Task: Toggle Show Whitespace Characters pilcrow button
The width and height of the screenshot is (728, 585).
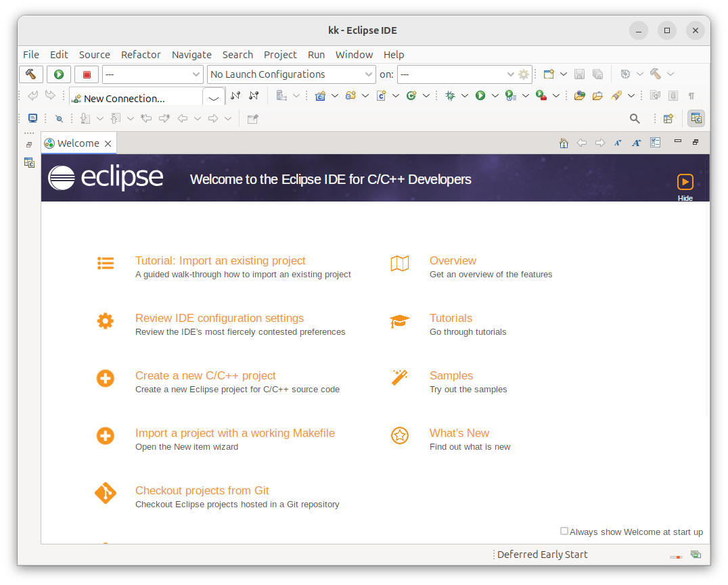Action: (691, 96)
